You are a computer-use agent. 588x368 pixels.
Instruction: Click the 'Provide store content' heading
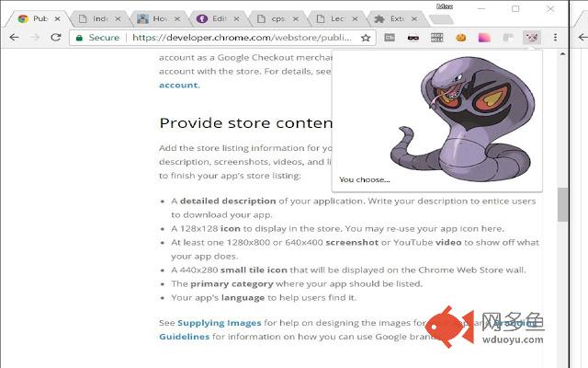[246, 123]
